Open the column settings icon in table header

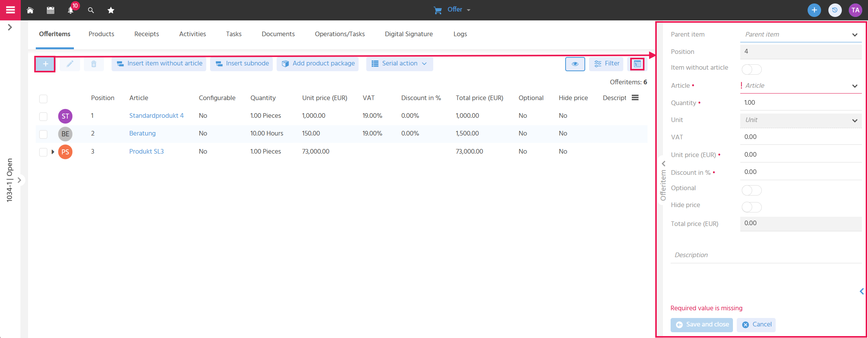pyautogui.click(x=635, y=98)
